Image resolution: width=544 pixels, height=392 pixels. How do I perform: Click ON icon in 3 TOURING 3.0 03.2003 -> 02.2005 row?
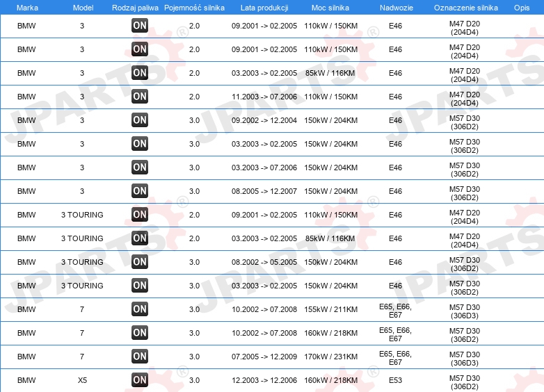pyautogui.click(x=140, y=285)
